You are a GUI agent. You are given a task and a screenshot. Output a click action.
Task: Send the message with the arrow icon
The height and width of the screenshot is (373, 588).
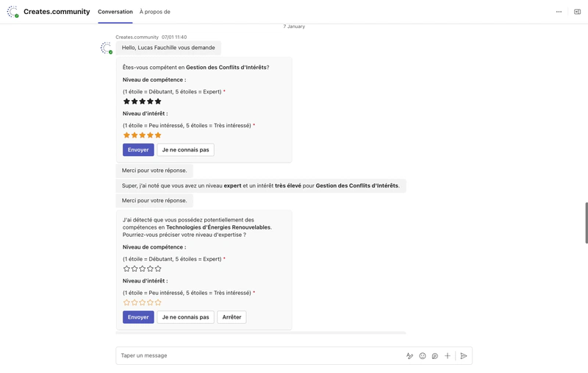(x=464, y=356)
